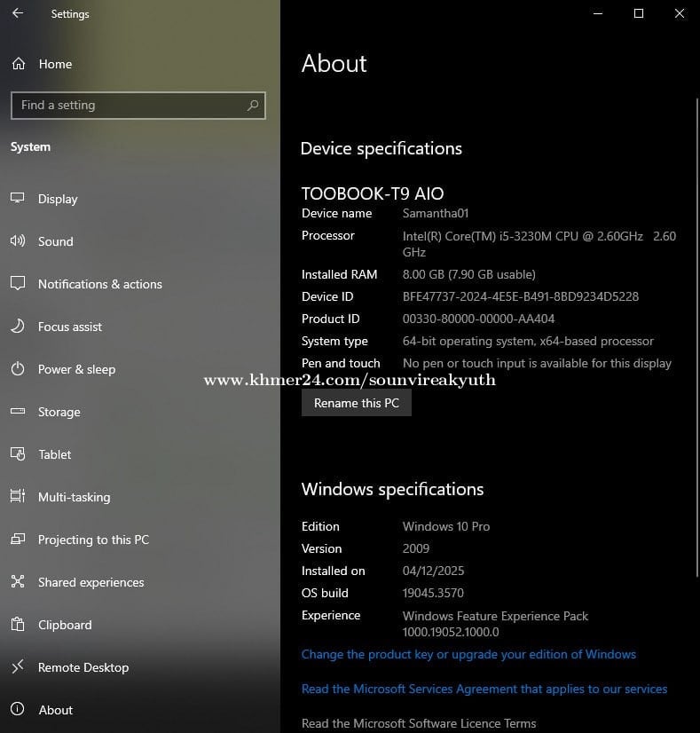Select Clipboard label
The image size is (700, 733).
[x=65, y=625]
